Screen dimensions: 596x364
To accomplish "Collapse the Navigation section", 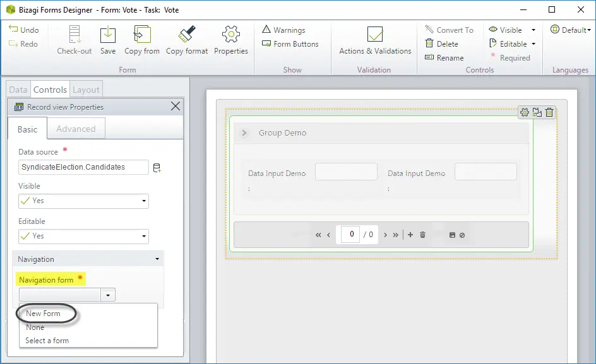I will (x=157, y=259).
